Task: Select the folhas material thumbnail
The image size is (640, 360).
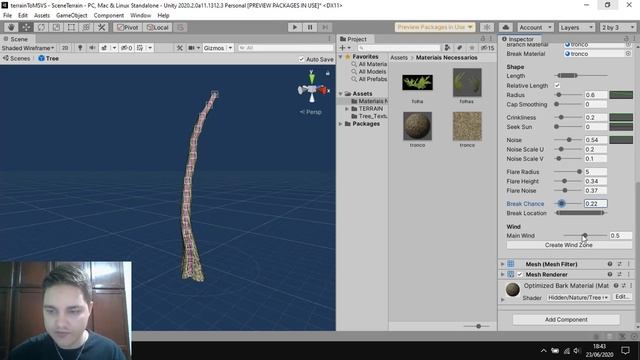Action: pyautogui.click(x=467, y=82)
